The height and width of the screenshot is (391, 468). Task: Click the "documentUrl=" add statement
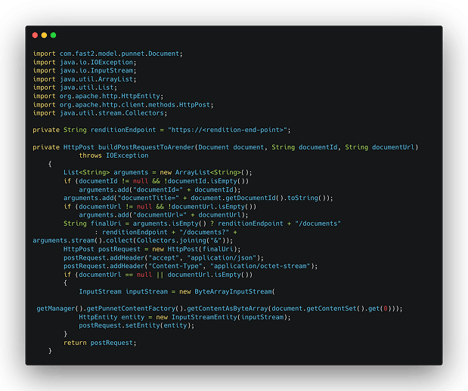click(164, 215)
